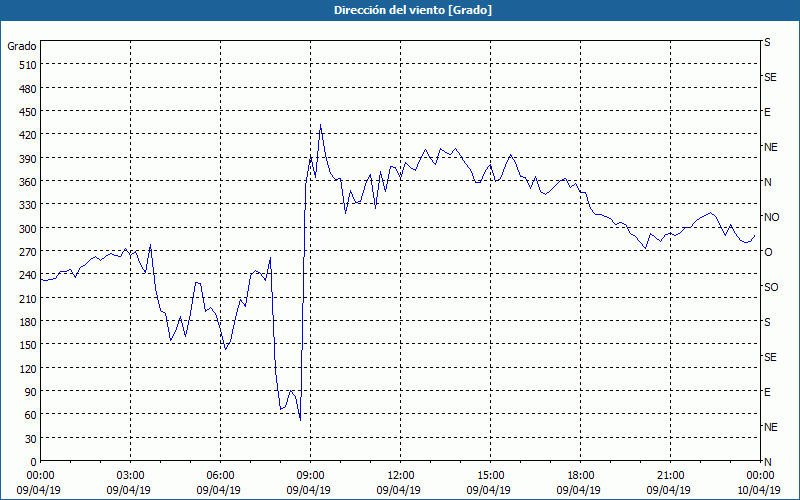Click compass label 'N' level with 0
The image size is (800, 500).
click(x=768, y=462)
